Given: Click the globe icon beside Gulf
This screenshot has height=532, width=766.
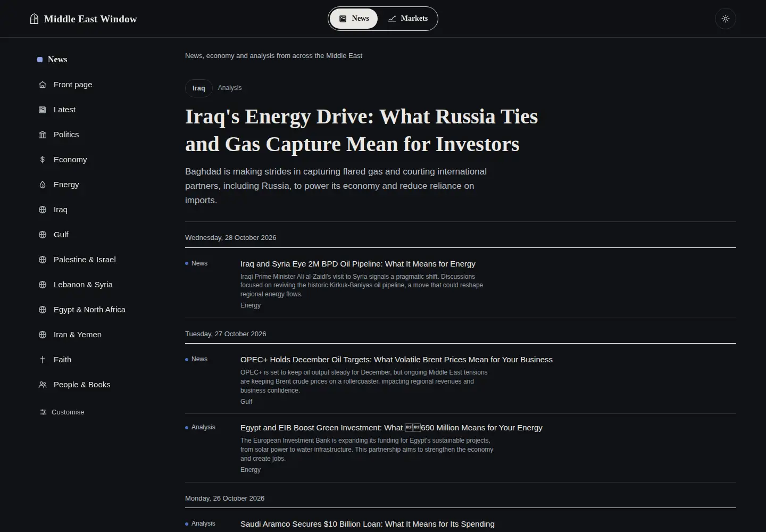Looking at the screenshot, I should click(x=43, y=235).
